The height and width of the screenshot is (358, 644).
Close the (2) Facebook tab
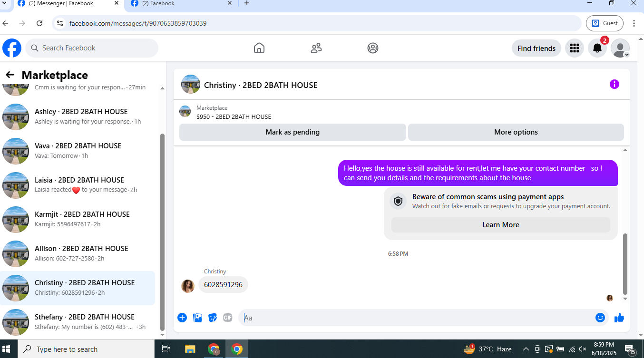(x=230, y=3)
